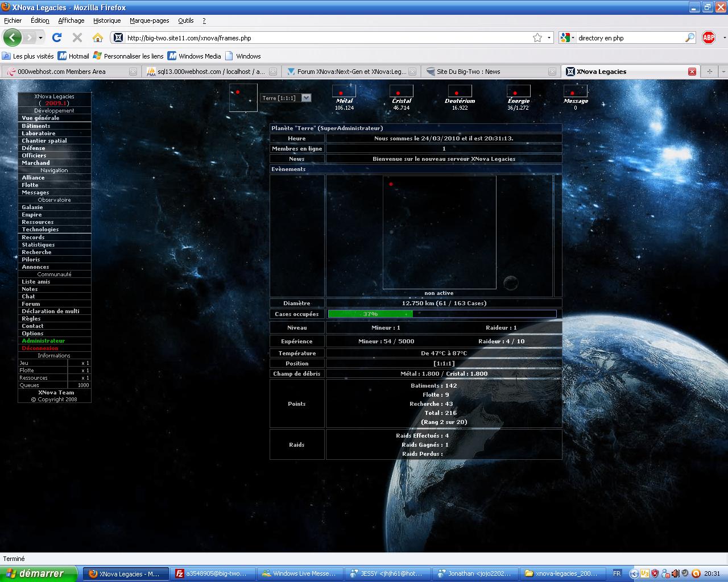Click the Cases occupées 37% progress bar
The width and height of the screenshot is (728, 582).
442,314
